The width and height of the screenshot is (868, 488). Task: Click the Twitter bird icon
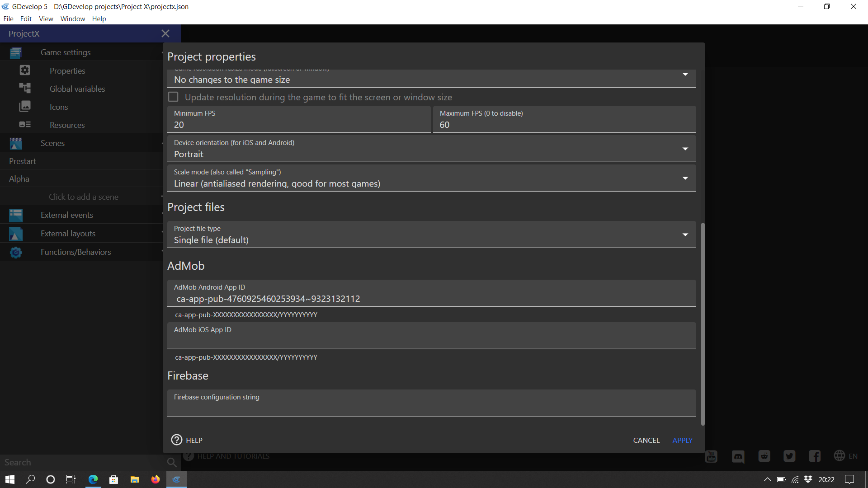point(789,457)
